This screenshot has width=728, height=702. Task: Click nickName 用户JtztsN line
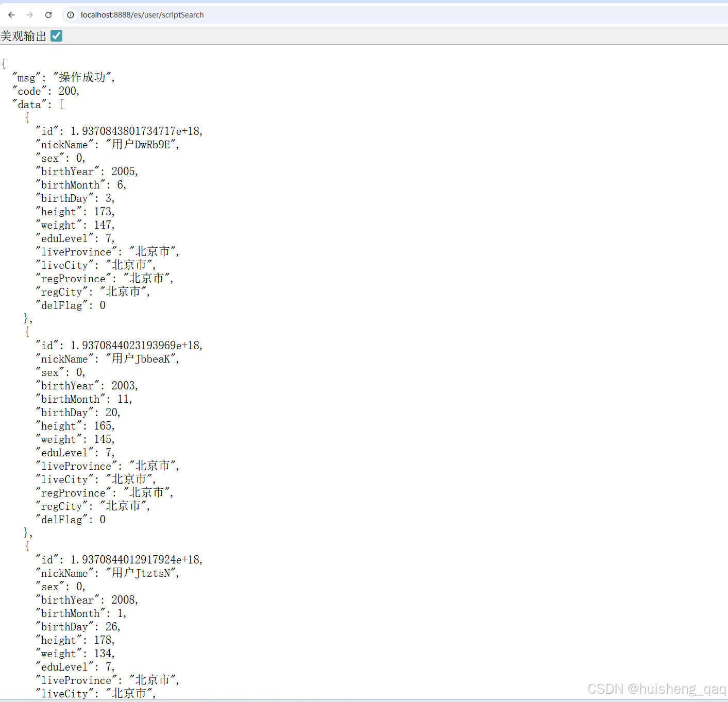tap(108, 573)
